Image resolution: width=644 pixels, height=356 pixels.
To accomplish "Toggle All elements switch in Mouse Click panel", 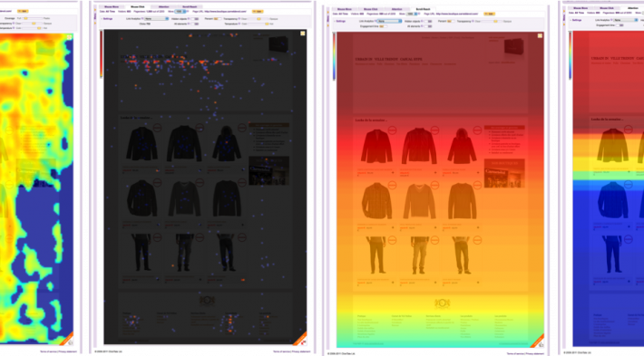I will (x=195, y=24).
